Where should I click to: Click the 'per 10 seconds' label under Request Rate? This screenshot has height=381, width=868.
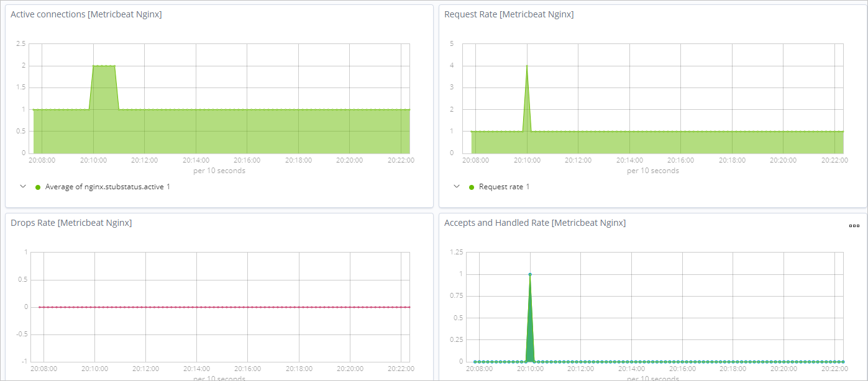point(653,171)
